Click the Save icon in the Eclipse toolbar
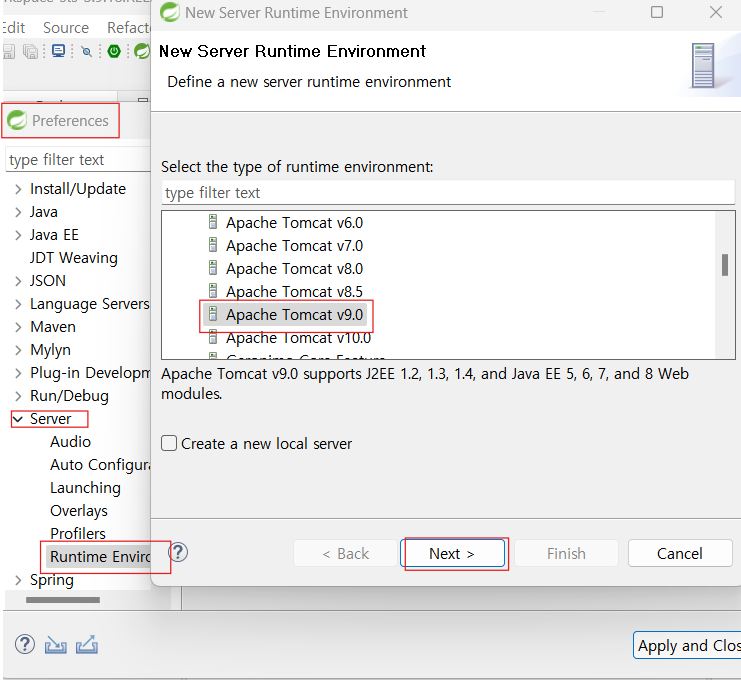Screen dimensions: 741x680 click(x=9, y=51)
